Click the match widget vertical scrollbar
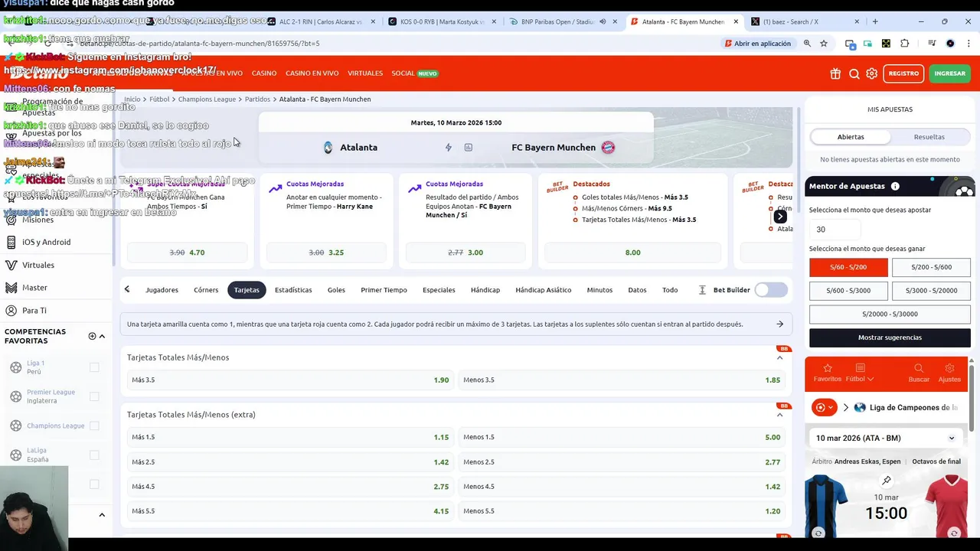 tap(972, 398)
